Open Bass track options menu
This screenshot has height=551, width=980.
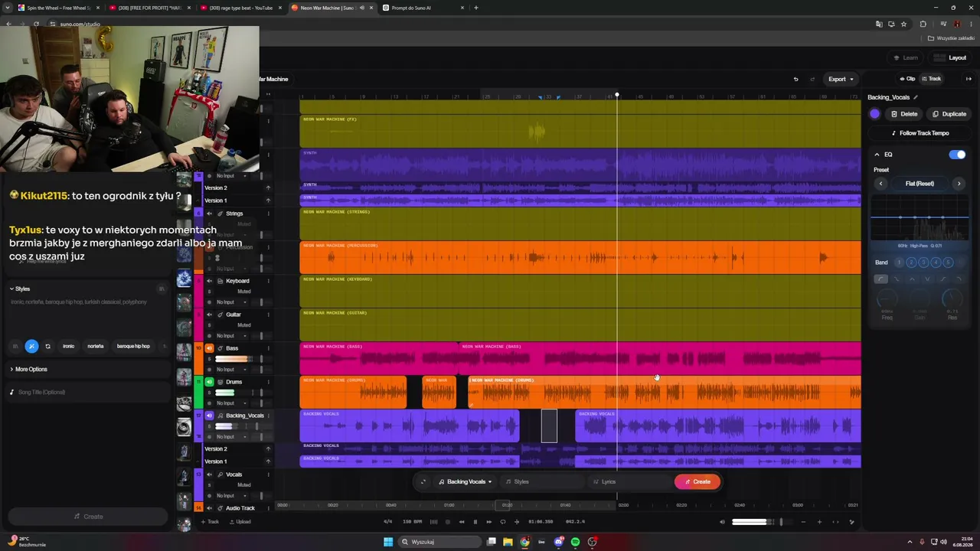(268, 348)
